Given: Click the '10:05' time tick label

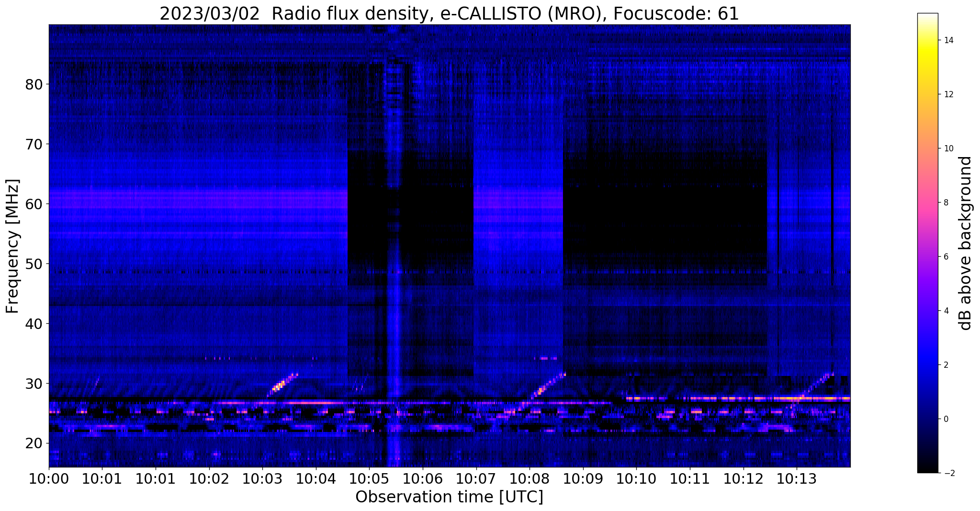Looking at the screenshot, I should point(369,479).
